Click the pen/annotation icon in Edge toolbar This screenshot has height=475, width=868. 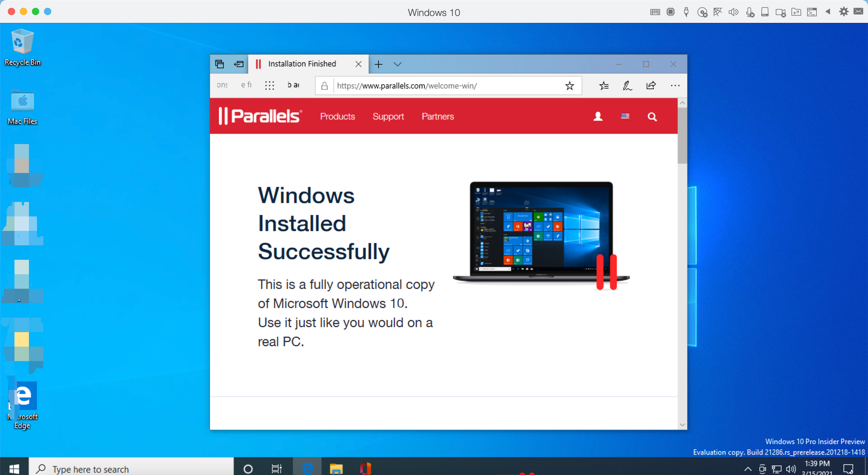(x=626, y=86)
